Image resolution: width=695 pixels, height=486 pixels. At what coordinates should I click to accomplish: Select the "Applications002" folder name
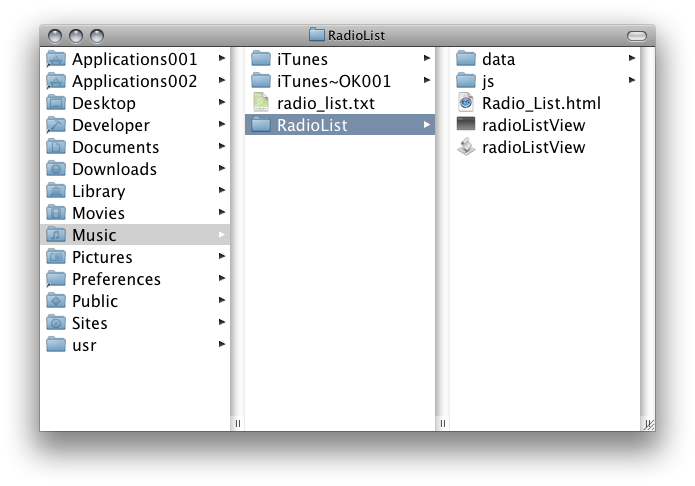click(135, 82)
